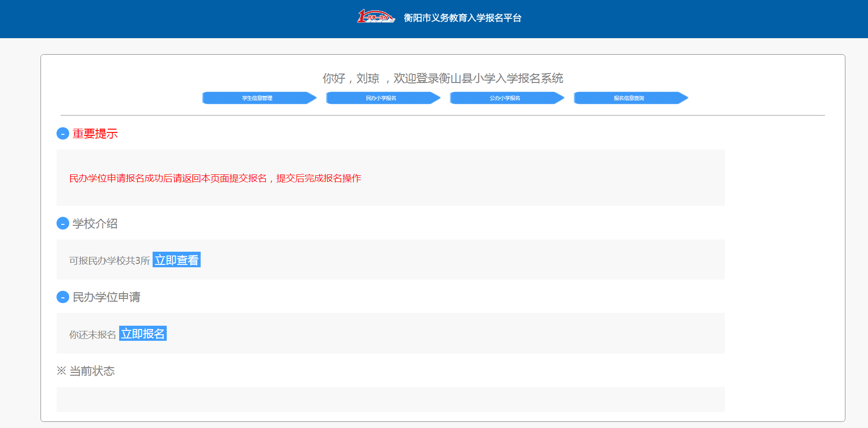The width and height of the screenshot is (868, 428).
Task: Click the ※ symbol before 当前状态
Action: tap(61, 371)
